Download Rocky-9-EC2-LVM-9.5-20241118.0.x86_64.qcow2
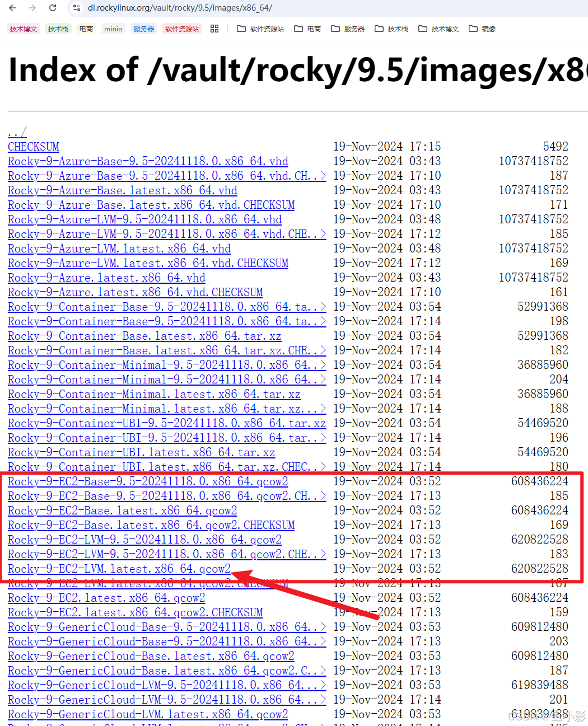The image size is (588, 726). point(145,540)
